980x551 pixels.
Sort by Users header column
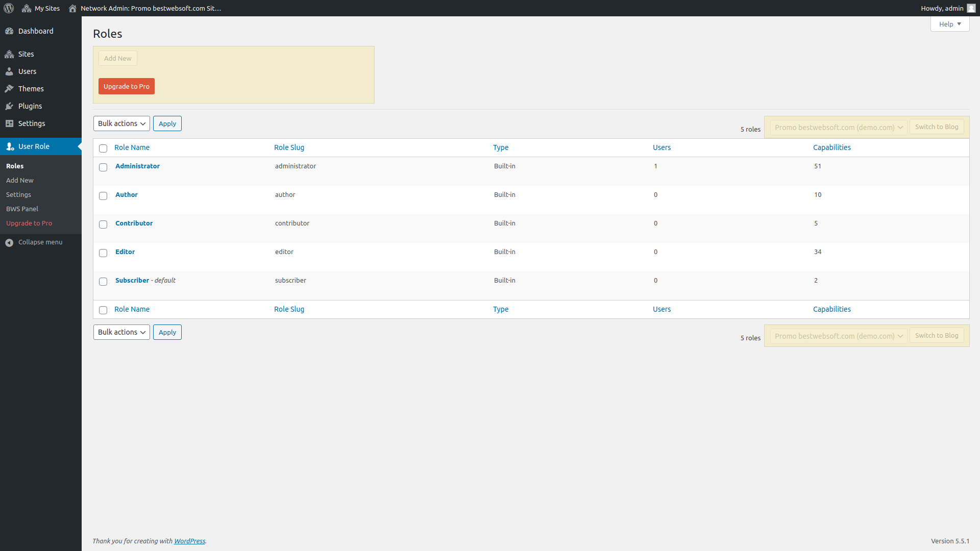tap(661, 147)
